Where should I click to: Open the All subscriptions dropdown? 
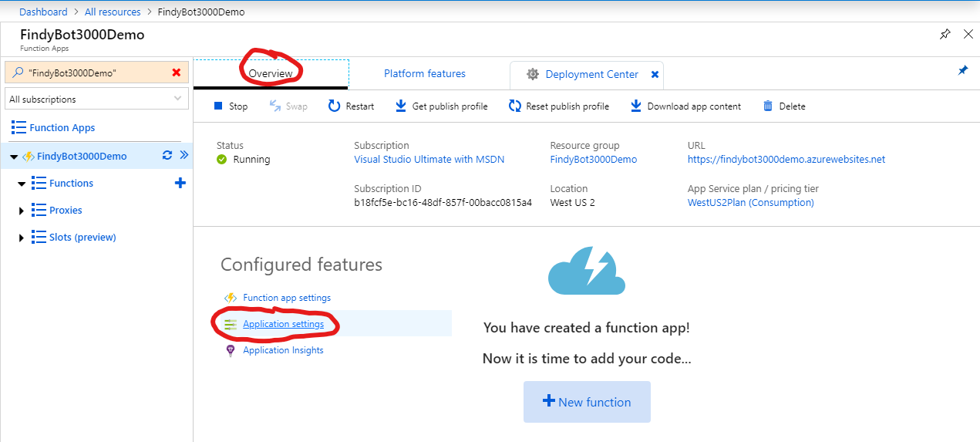pos(96,100)
